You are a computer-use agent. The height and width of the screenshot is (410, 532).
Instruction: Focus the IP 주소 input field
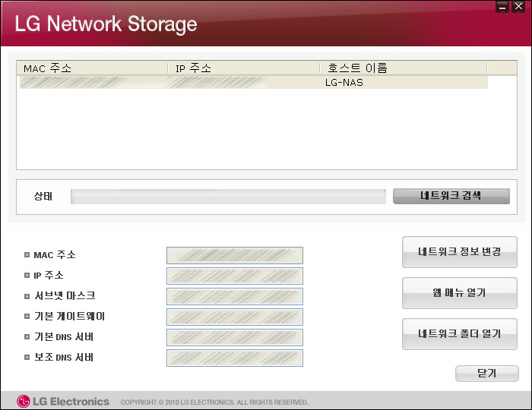tap(235, 276)
